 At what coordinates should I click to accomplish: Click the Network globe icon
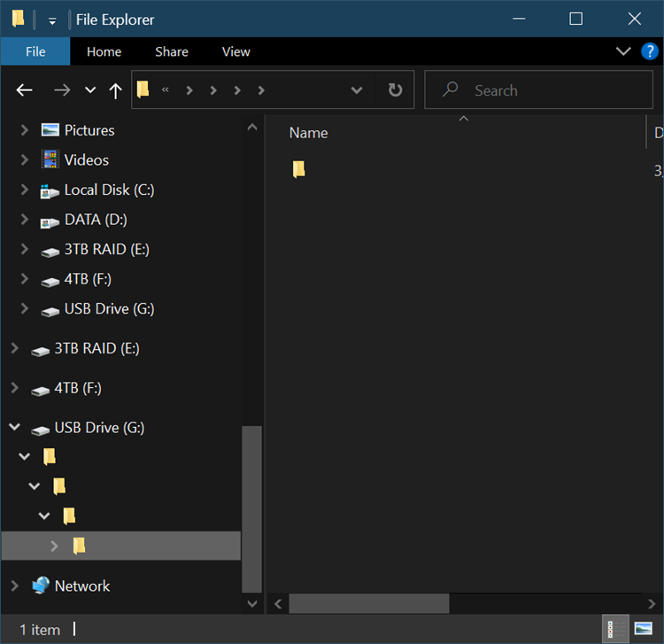pyautogui.click(x=41, y=586)
